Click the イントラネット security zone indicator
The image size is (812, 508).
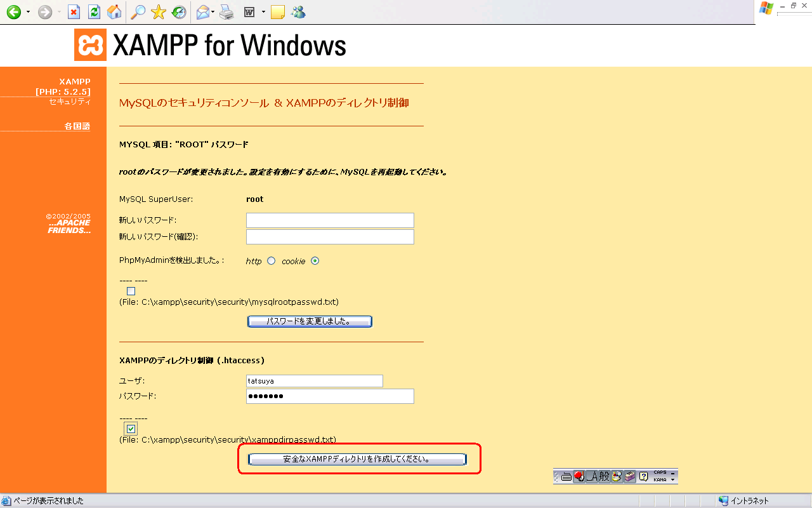[x=743, y=501]
